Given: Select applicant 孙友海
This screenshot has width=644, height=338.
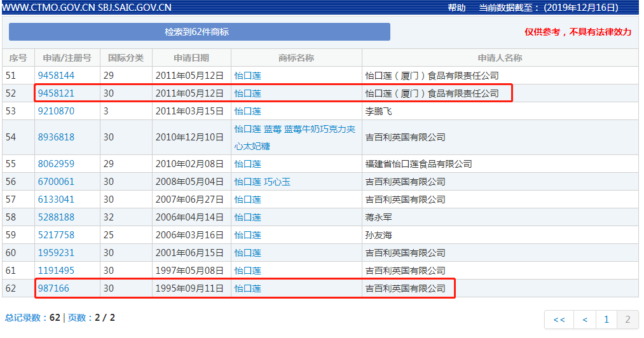Looking at the screenshot, I should [379, 235].
